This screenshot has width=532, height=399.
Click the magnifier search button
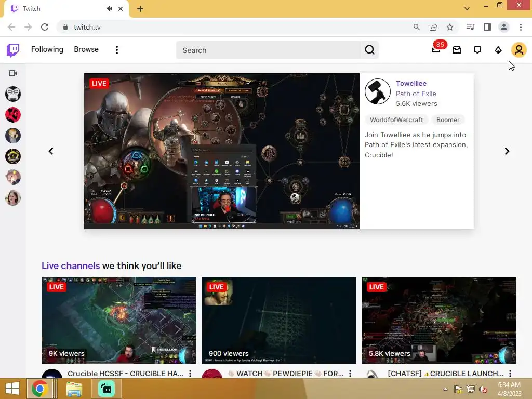point(369,50)
